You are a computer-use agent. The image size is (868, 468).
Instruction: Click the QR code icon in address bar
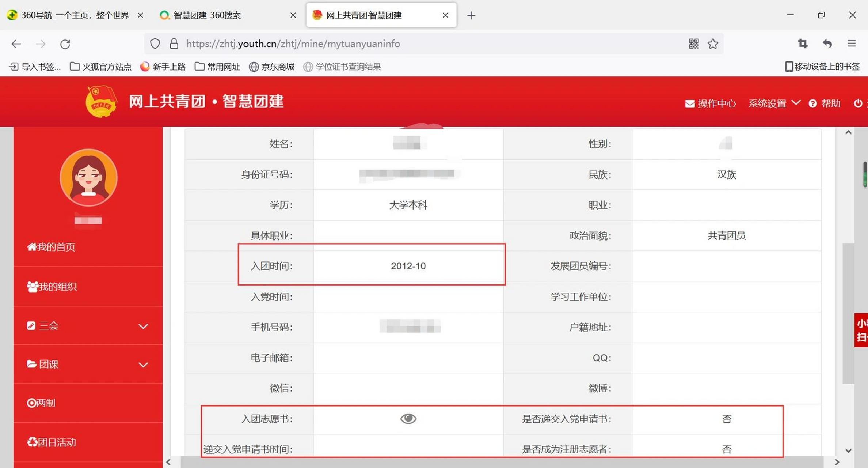693,44
